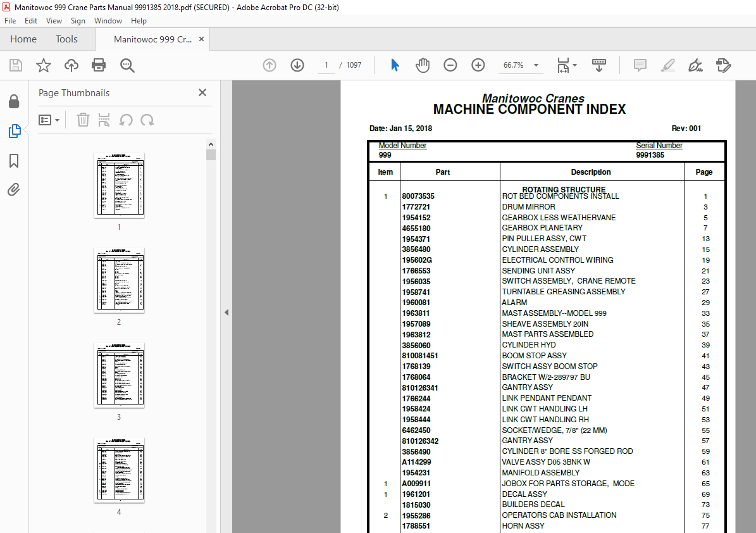Screen dimensions: 756x533
Task: Open the Bookmarks panel
Action: point(14,161)
